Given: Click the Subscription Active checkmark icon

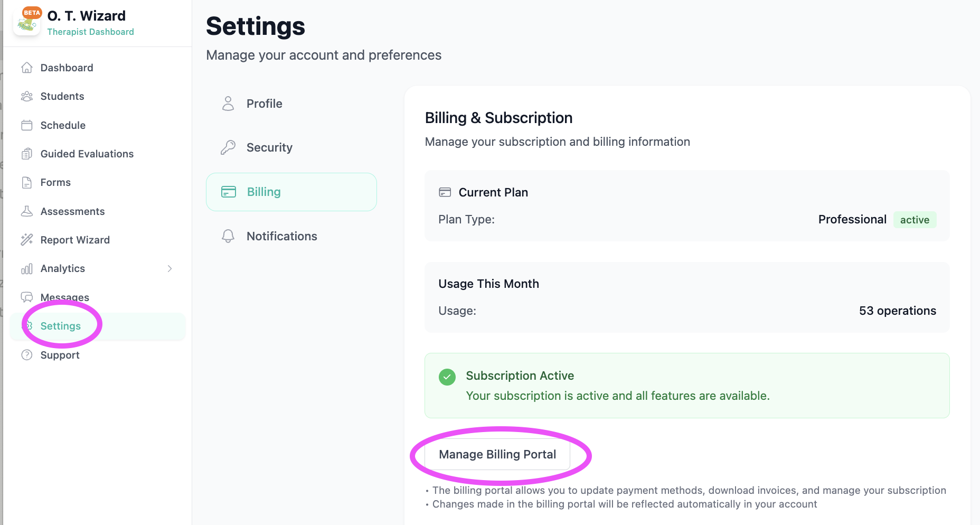Looking at the screenshot, I should pyautogui.click(x=447, y=377).
